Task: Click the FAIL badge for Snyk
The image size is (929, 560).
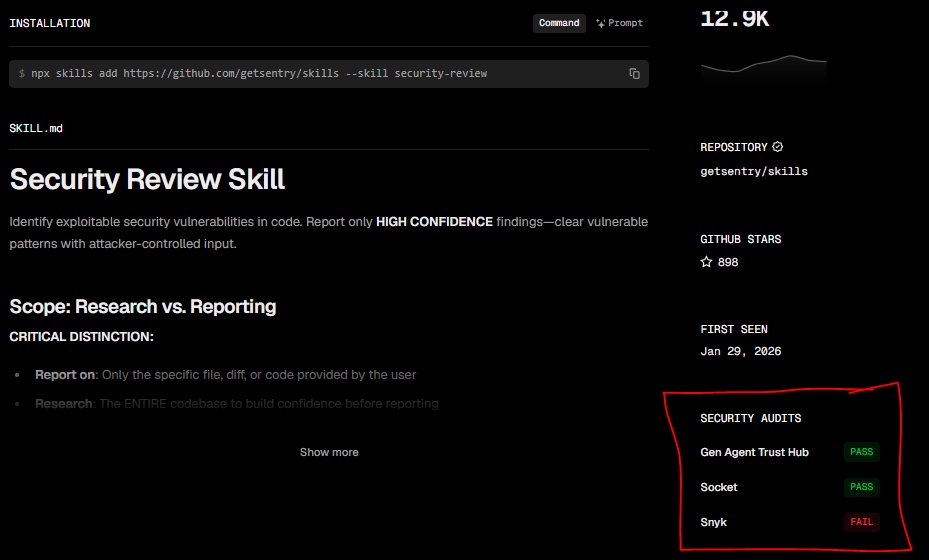Action: click(861, 521)
